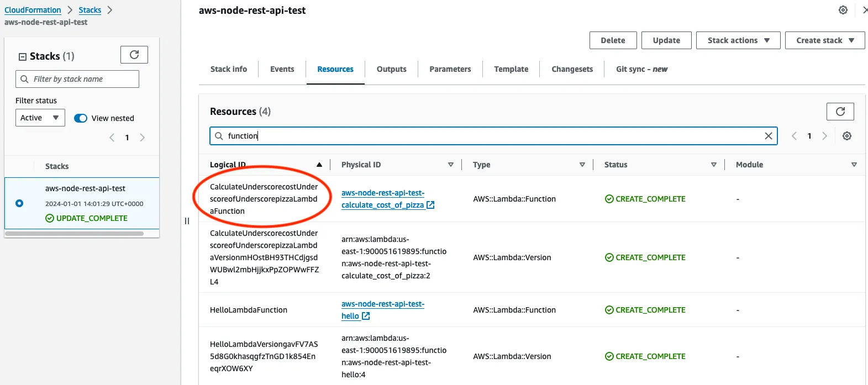Sort by Logical ID ascending arrow
The height and width of the screenshot is (385, 868).
point(319,165)
